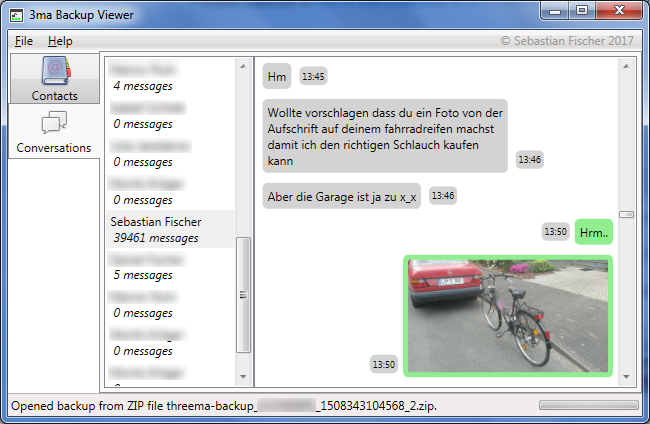This screenshot has width=650, height=424.
Task: Click the 13:45 timestamp
Action: (313, 76)
